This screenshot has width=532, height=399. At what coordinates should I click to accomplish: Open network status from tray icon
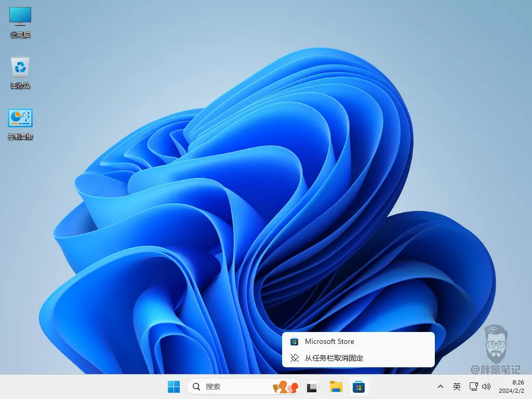click(473, 387)
